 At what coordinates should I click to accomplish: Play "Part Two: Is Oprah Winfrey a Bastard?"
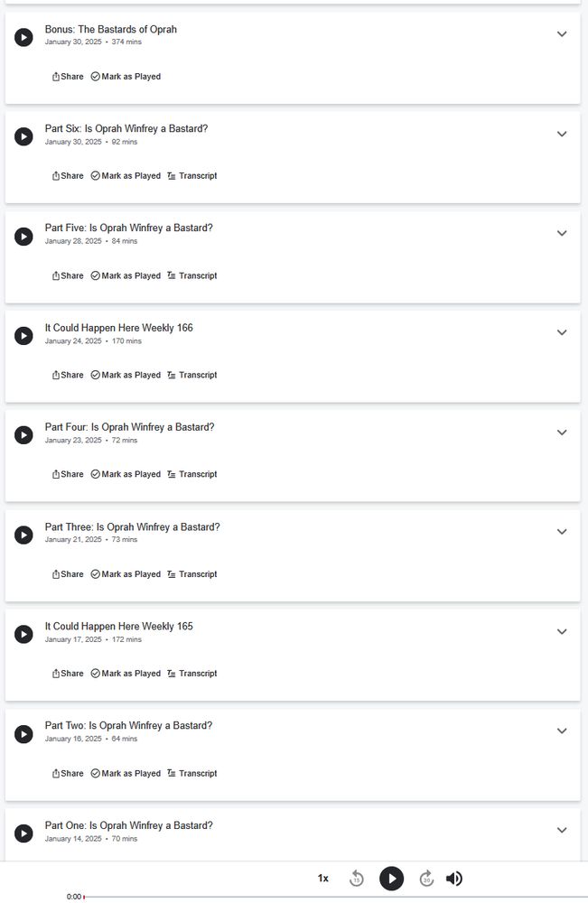point(23,731)
